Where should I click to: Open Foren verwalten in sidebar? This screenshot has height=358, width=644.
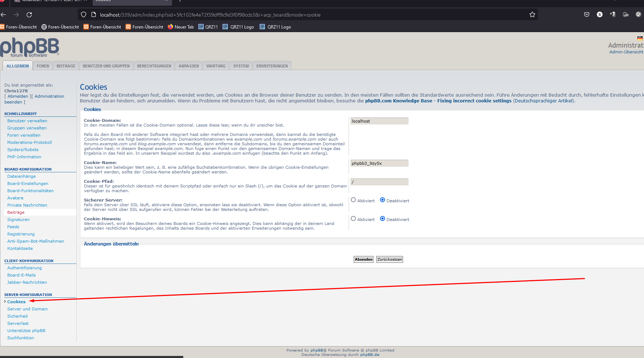click(24, 135)
